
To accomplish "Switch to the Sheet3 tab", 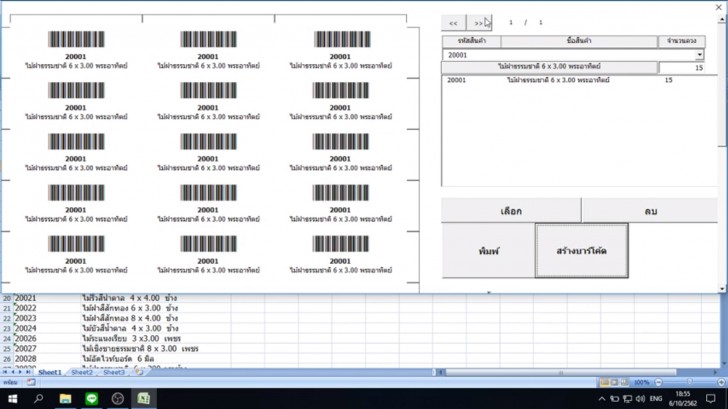I will point(114,372).
